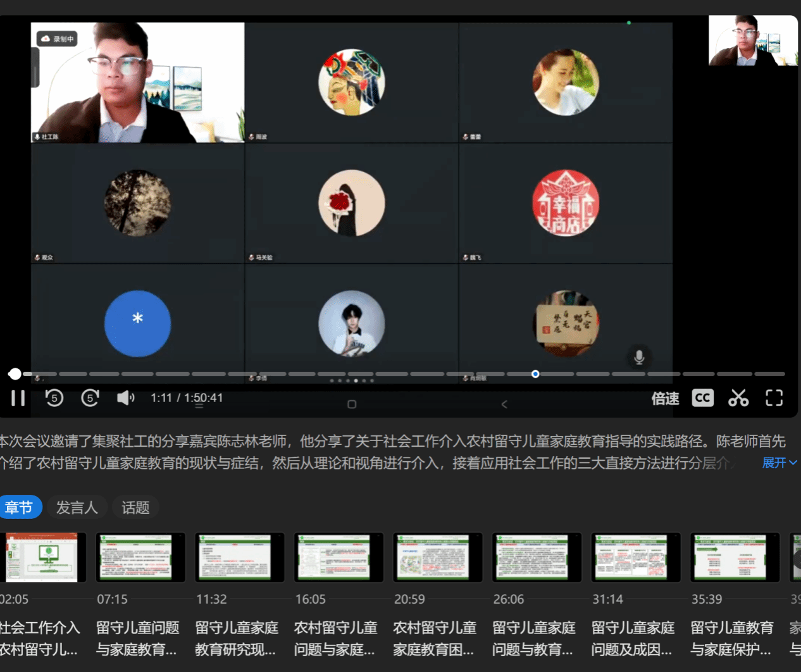The height and width of the screenshot is (672, 801).
Task: Expand the description with 展开
Action: tap(779, 463)
